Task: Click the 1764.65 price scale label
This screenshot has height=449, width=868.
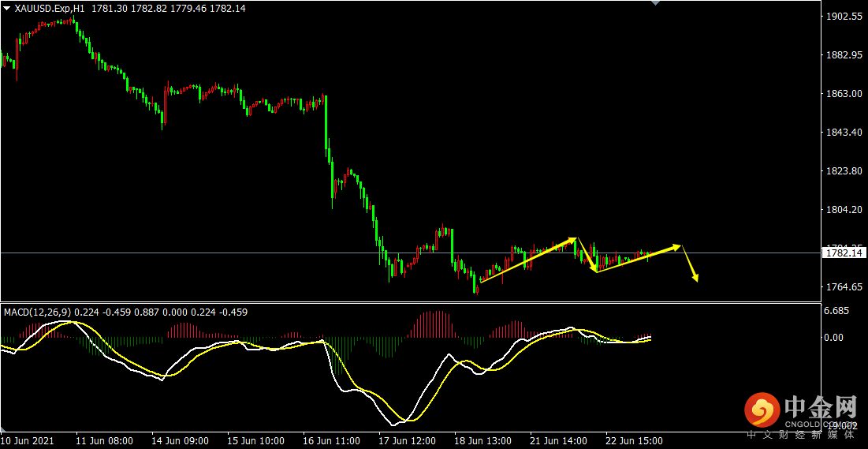Action: click(x=844, y=287)
